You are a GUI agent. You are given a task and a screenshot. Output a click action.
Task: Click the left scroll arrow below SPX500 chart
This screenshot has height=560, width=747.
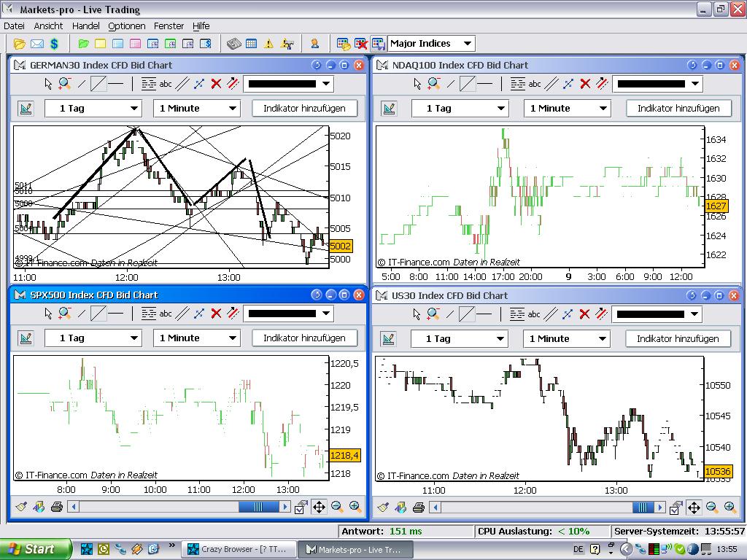(x=74, y=507)
